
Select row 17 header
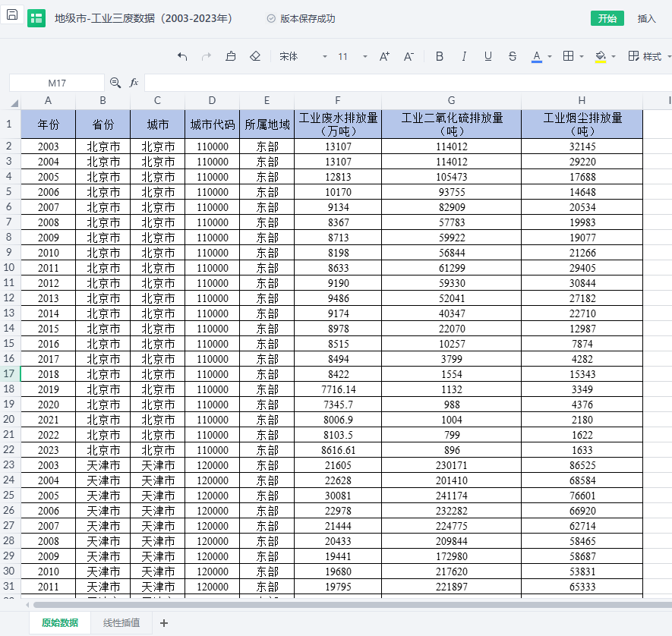click(x=9, y=373)
